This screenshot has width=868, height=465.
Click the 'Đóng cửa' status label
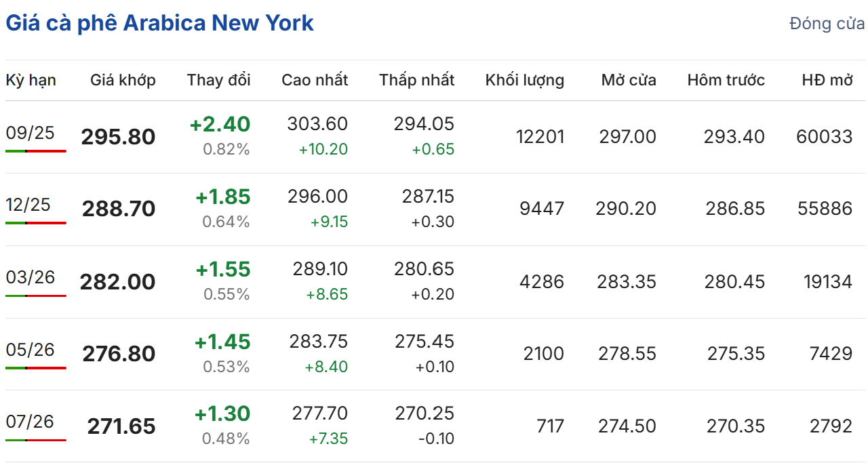tap(827, 24)
